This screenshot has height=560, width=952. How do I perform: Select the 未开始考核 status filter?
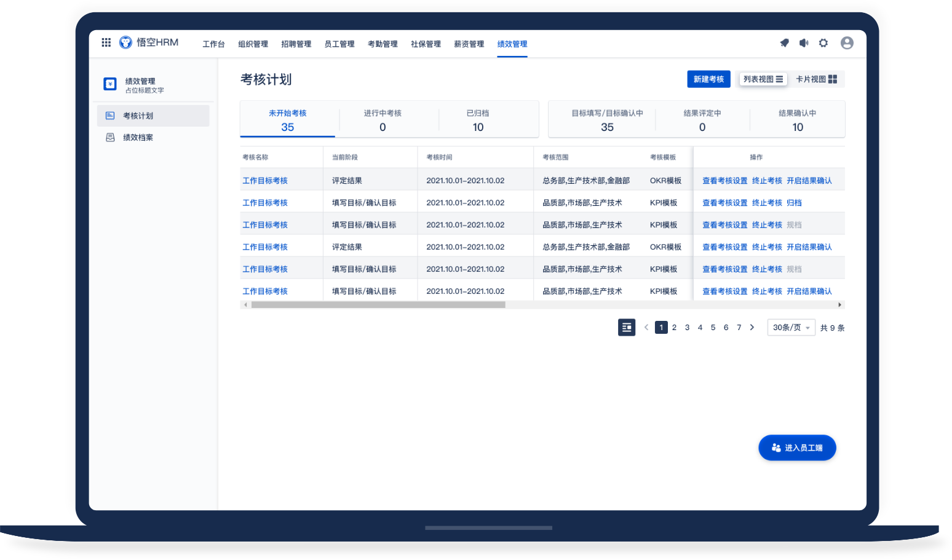click(287, 120)
